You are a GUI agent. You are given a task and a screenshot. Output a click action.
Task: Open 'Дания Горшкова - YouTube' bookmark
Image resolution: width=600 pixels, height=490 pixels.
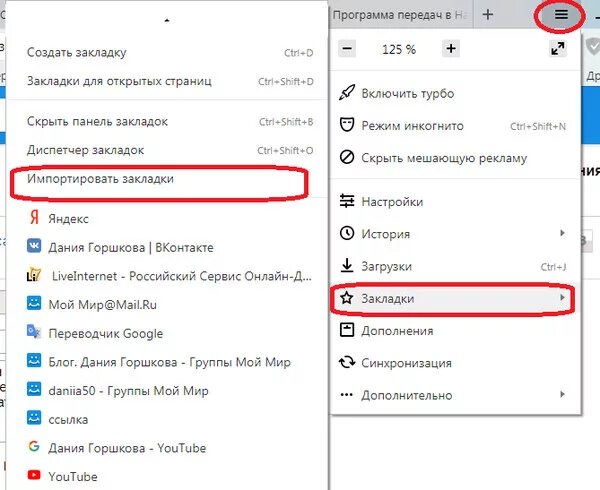(x=167, y=448)
